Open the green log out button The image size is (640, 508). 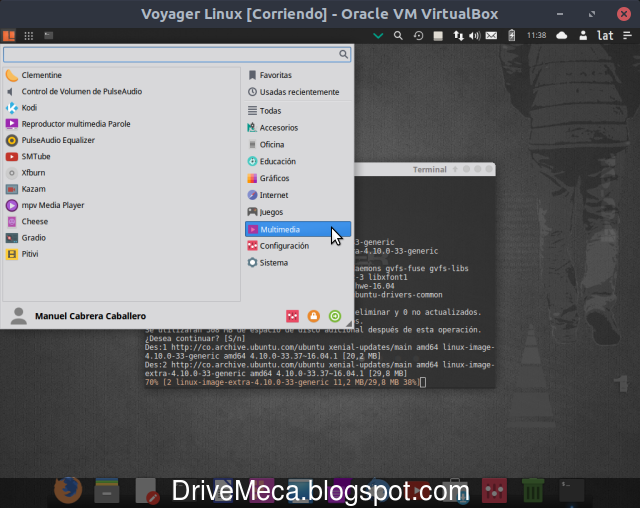coord(335,316)
